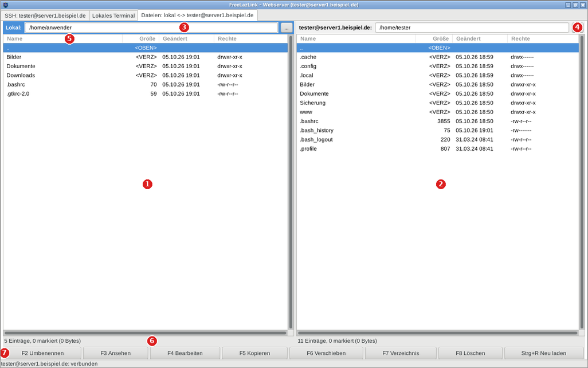
Task: Maximize the FreeLazLink window
Action: (x=575, y=5)
